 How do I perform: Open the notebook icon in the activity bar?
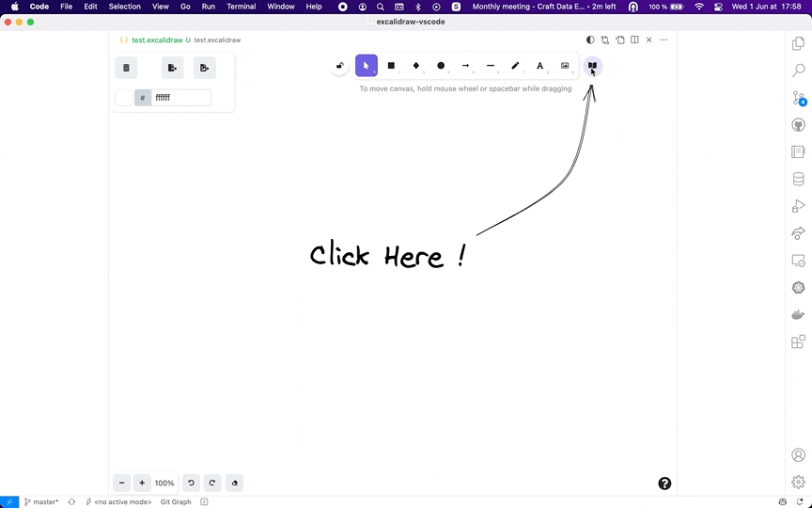click(x=799, y=151)
